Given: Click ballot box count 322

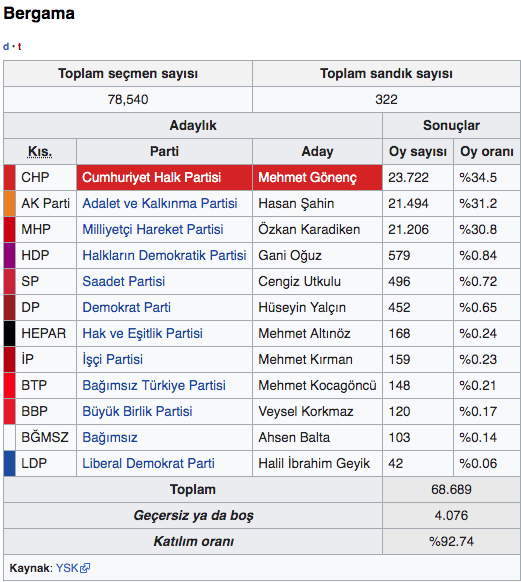Looking at the screenshot, I should tap(386, 99).
